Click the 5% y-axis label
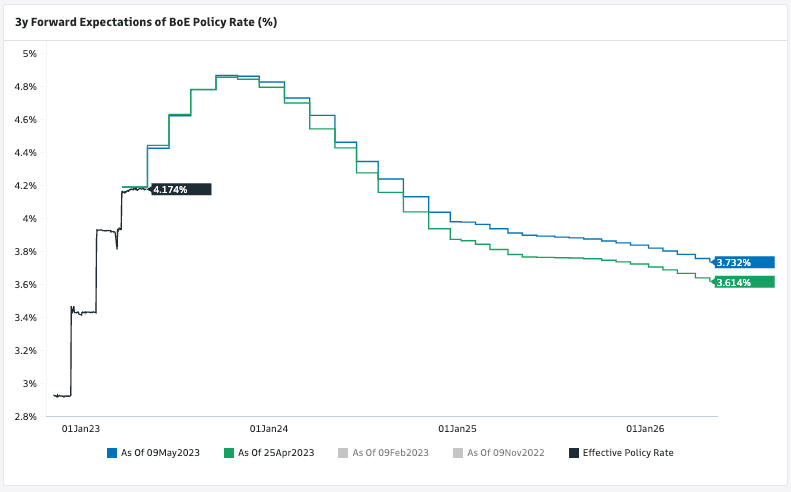The height and width of the screenshot is (492, 791). (30, 54)
